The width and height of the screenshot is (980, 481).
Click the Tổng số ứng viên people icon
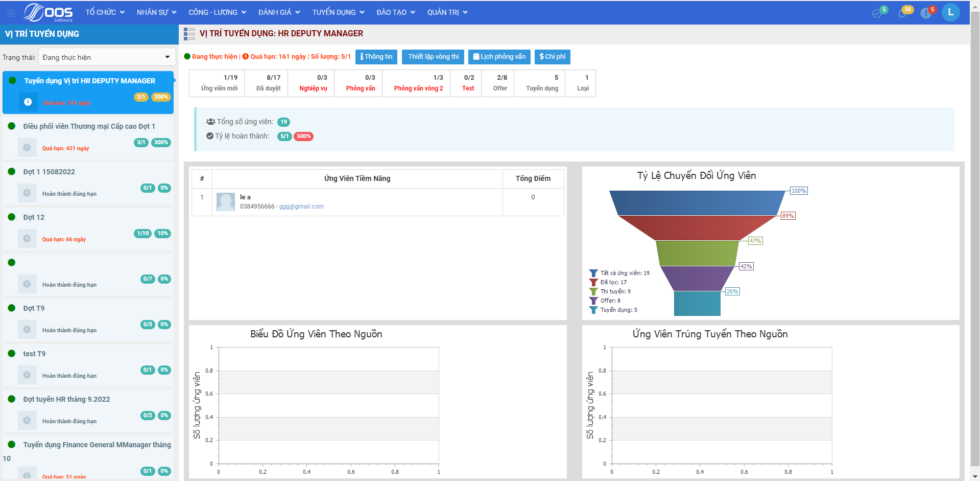coord(210,122)
